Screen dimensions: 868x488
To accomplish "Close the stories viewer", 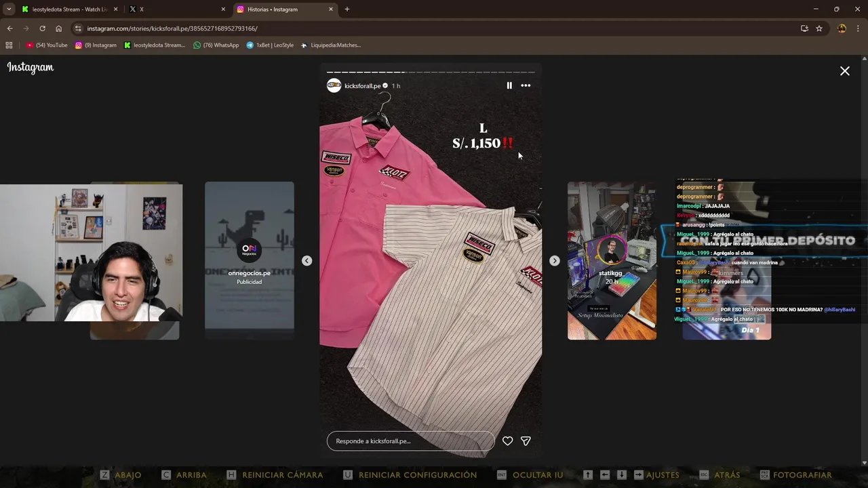I will (x=845, y=70).
